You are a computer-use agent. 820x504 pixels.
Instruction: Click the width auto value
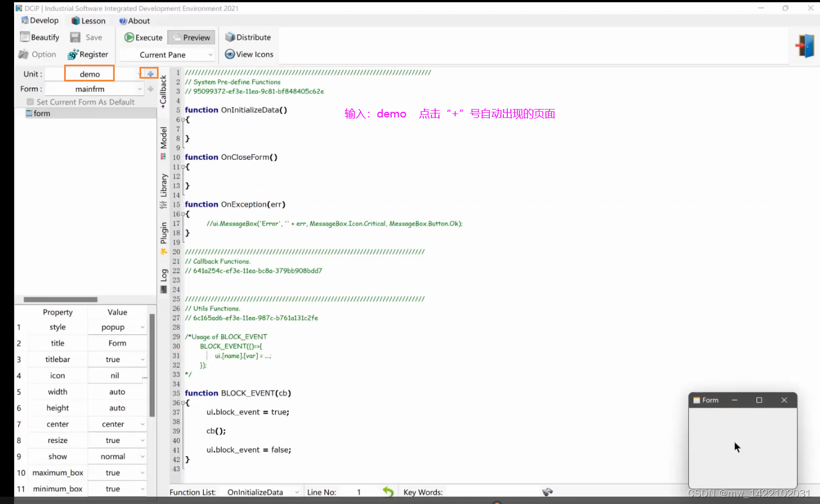118,392
